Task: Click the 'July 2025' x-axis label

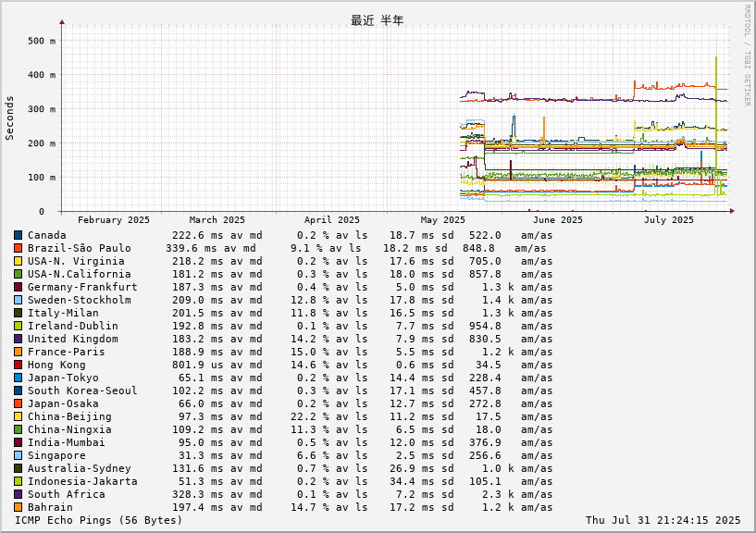Action: coord(669,220)
